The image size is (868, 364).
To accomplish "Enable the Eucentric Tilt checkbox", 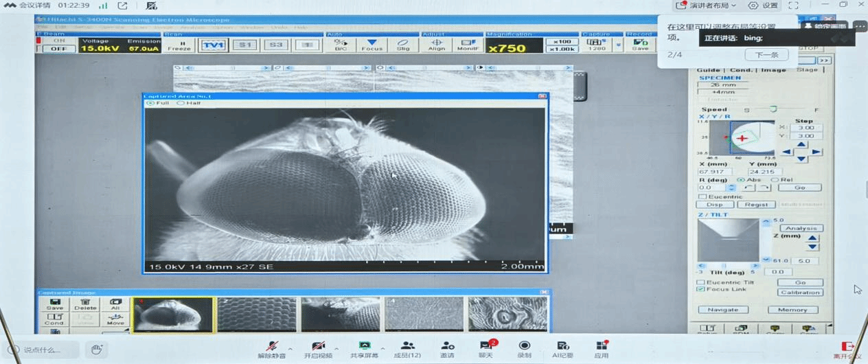I will pyautogui.click(x=700, y=282).
